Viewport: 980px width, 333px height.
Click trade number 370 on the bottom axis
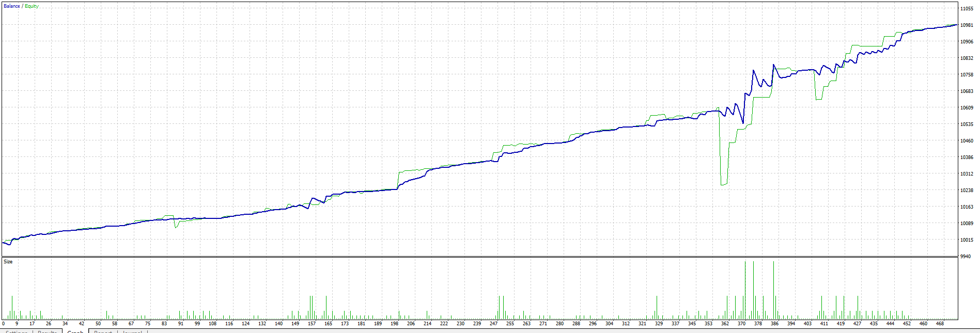741,324
